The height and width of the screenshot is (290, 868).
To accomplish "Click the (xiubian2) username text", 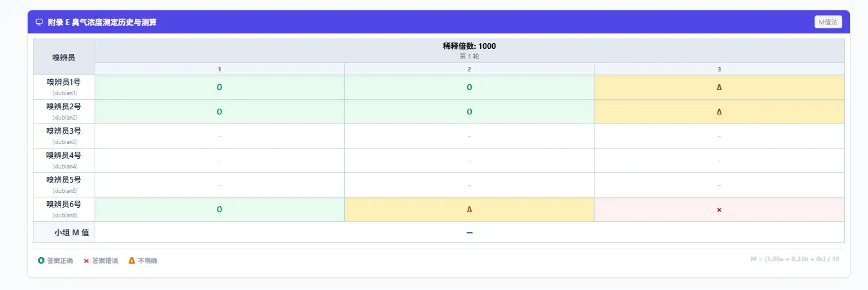I will point(64,118).
